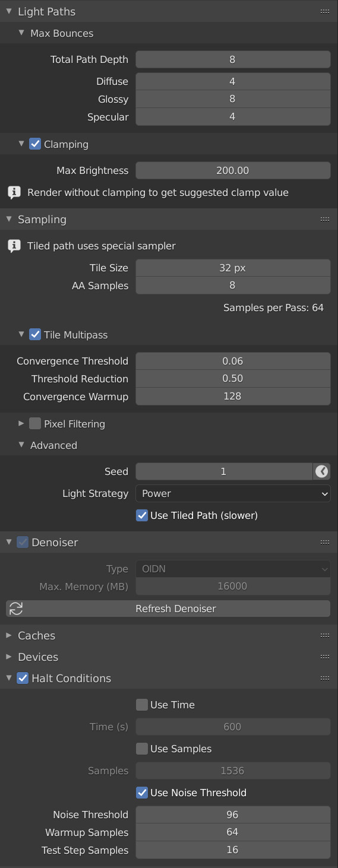
Task: Enable the Use Time checkbox
Action: point(142,705)
